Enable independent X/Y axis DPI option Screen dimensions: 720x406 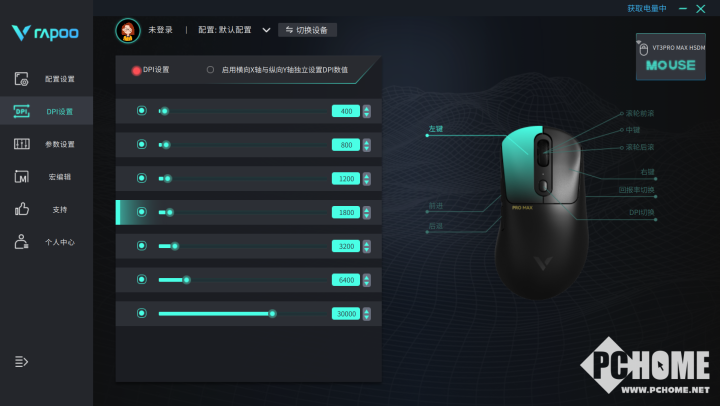click(210, 70)
